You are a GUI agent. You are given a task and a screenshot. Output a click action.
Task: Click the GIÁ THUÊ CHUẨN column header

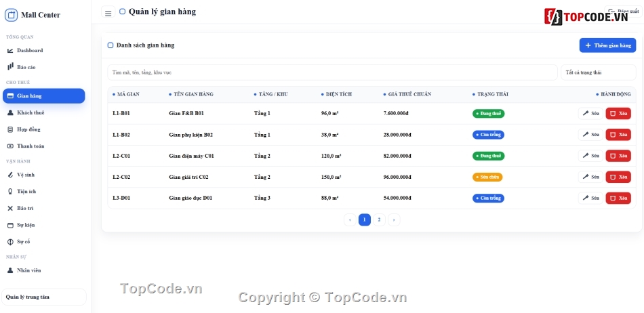click(407, 94)
